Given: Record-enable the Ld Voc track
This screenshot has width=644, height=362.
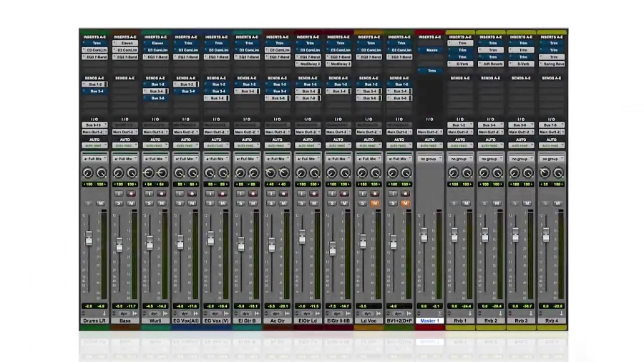Looking at the screenshot, I should coord(374,193).
